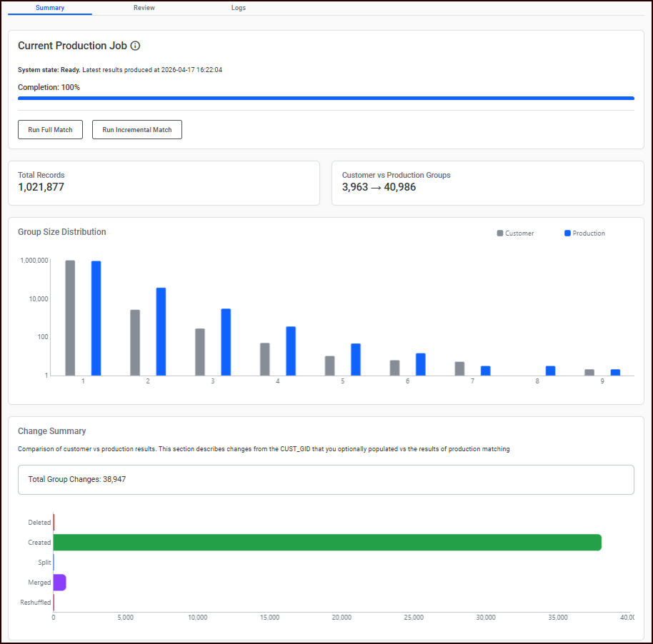The height and width of the screenshot is (644, 653).
Task: Click the red Deleted bar marker
Action: click(54, 523)
